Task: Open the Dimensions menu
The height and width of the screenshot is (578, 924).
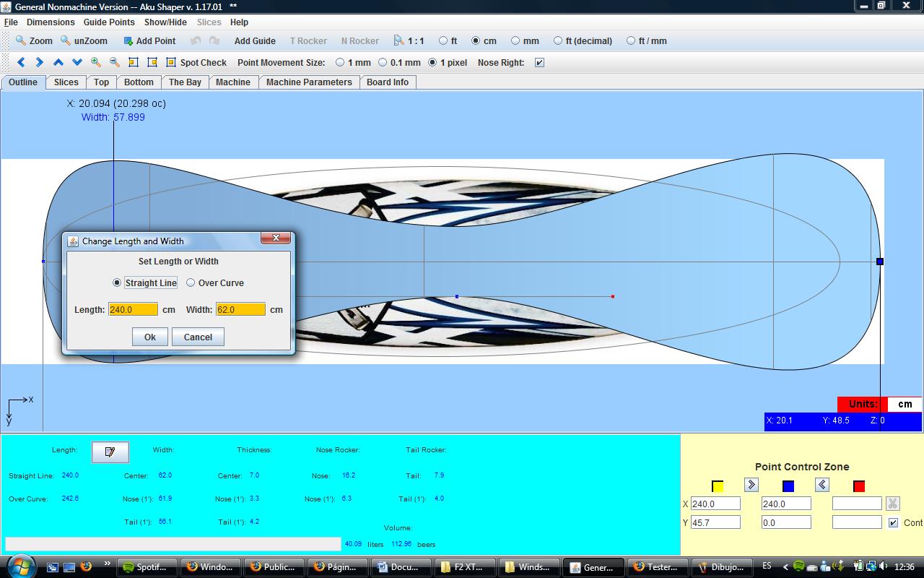Action: point(51,22)
